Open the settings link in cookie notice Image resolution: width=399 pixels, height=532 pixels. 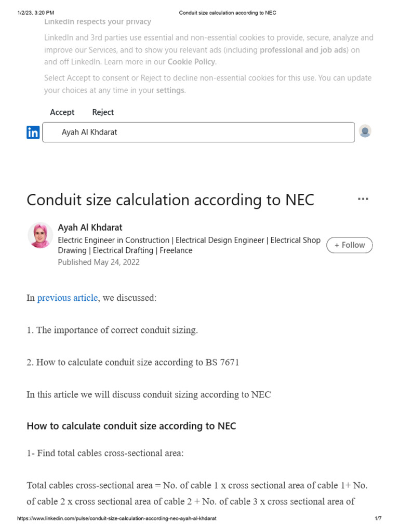pos(170,90)
